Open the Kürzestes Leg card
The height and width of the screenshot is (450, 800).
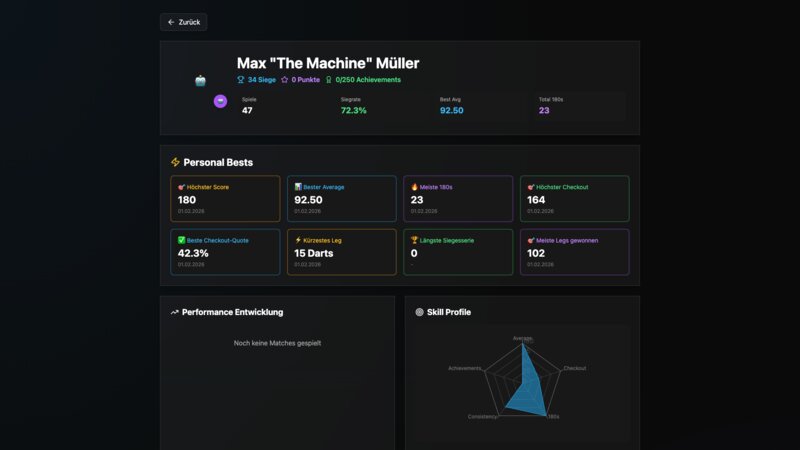[x=341, y=252]
